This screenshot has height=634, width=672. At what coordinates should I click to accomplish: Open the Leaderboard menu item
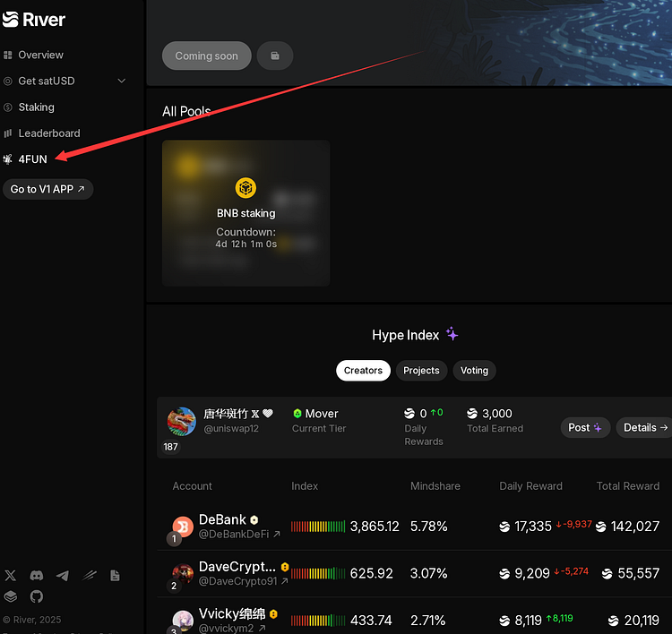click(x=49, y=133)
